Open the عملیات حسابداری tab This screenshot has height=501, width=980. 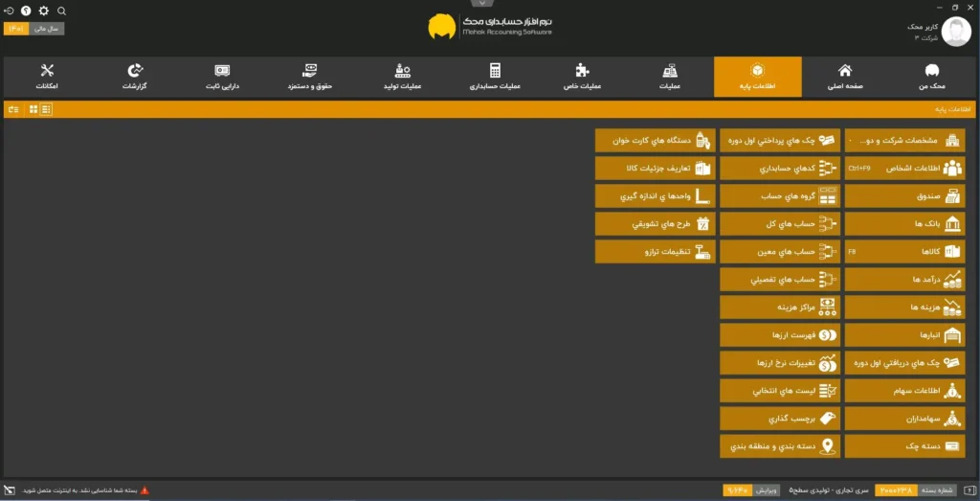[495, 77]
